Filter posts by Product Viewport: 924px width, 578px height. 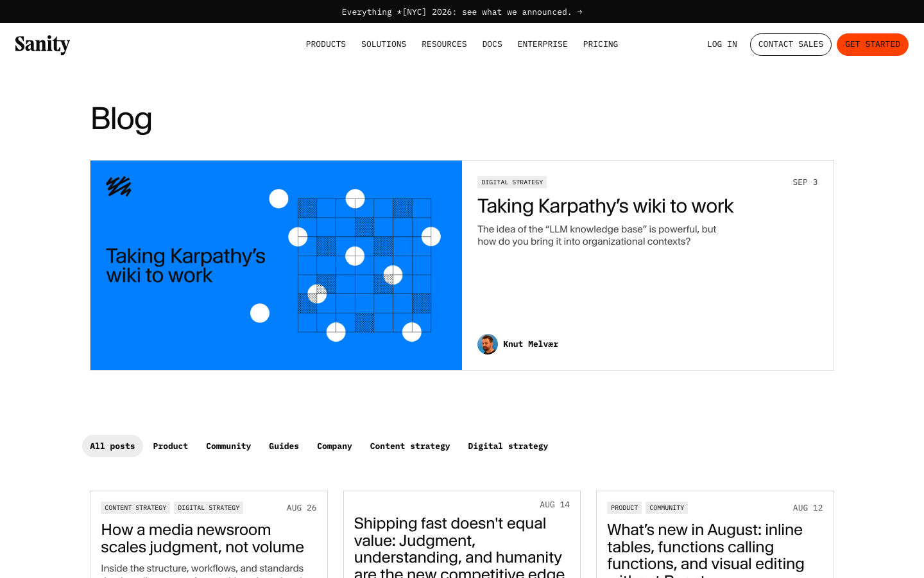click(x=171, y=446)
